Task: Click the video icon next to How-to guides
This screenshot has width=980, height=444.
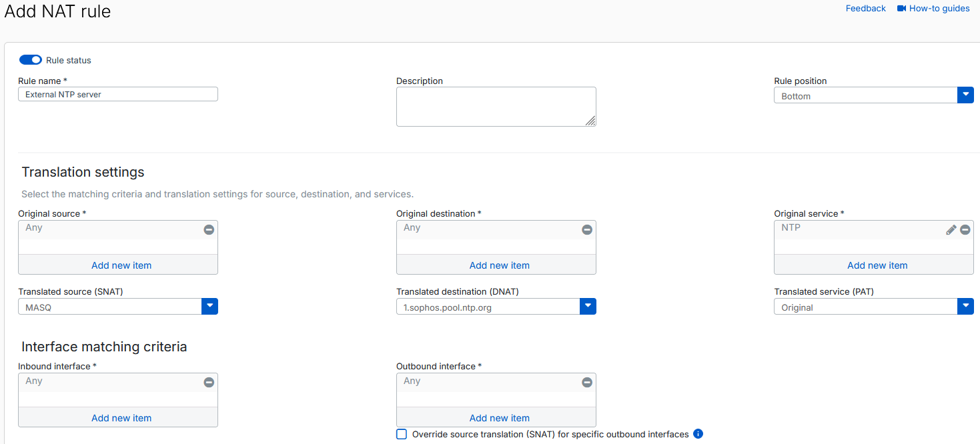Action: tap(901, 8)
